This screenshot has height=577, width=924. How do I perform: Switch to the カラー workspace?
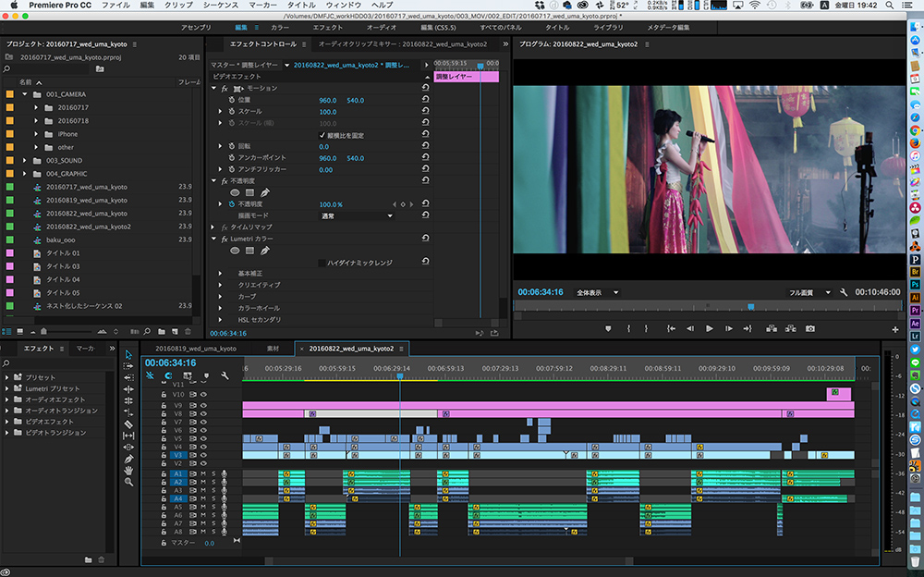click(279, 28)
